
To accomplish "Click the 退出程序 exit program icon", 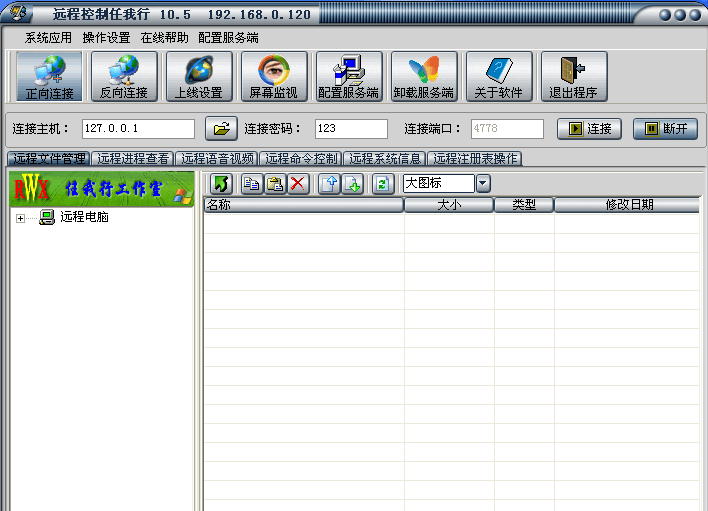I will [x=574, y=76].
